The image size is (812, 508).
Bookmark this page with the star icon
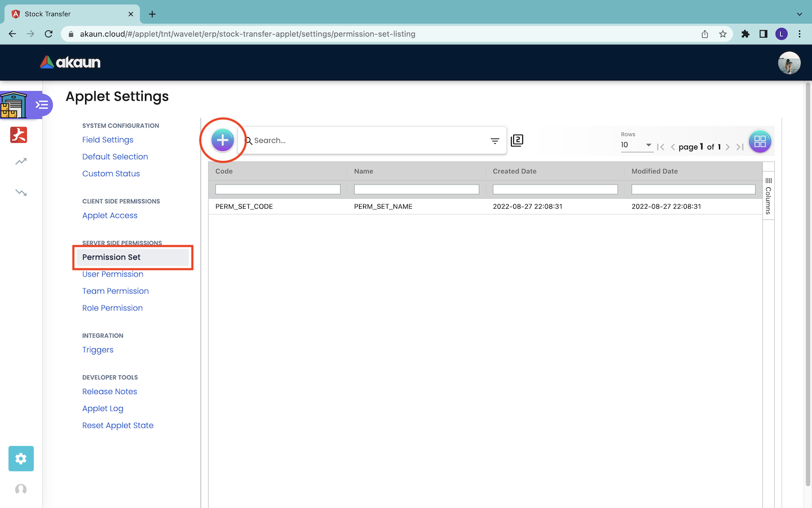723,34
